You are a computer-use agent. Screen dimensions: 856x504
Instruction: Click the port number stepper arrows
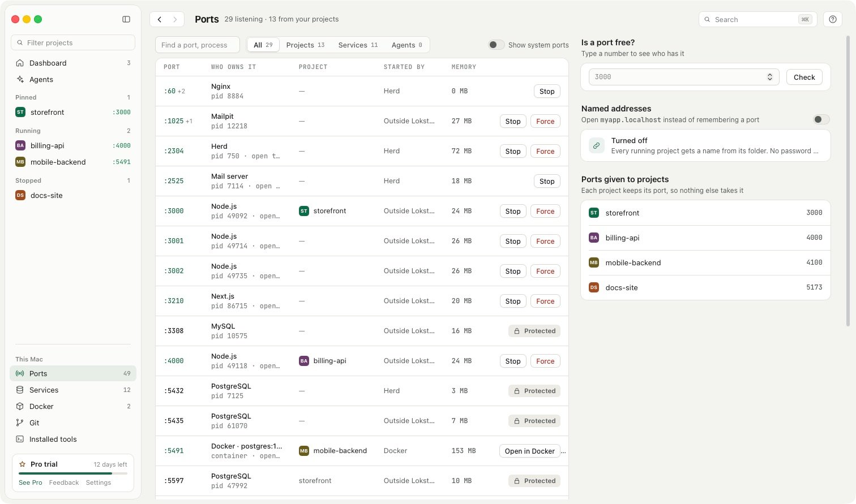pyautogui.click(x=770, y=77)
